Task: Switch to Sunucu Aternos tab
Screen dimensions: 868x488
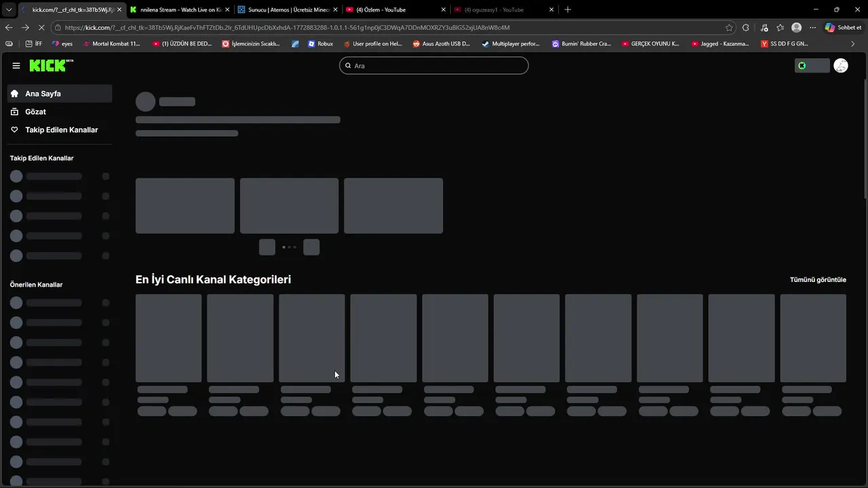Action: point(288,9)
